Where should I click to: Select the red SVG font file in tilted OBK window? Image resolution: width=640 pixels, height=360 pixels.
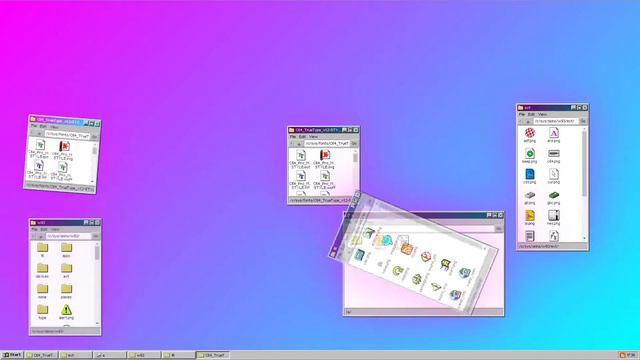pyautogui.click(x=64, y=146)
